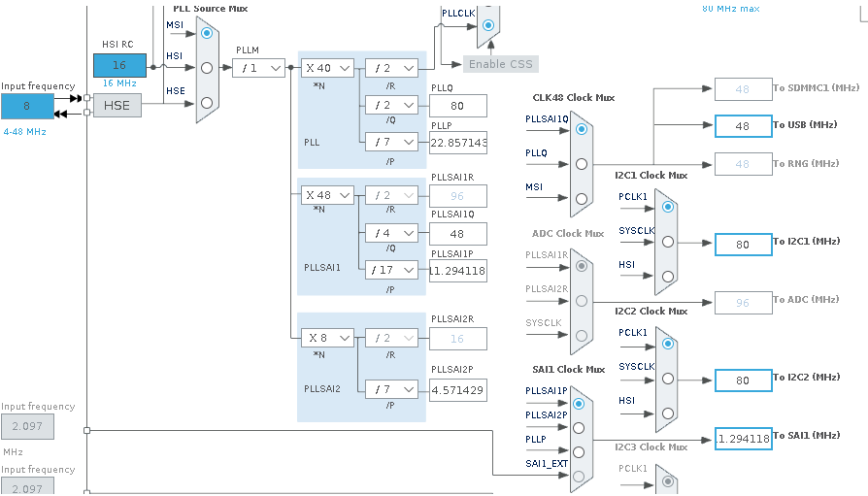
Task: Select PLLP in SAI1 Clock Mux
Action: 580,451
